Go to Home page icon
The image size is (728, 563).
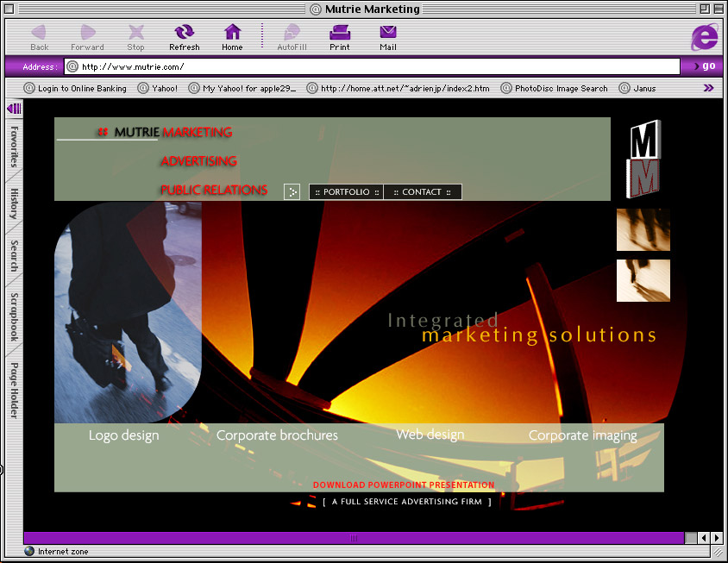232,33
